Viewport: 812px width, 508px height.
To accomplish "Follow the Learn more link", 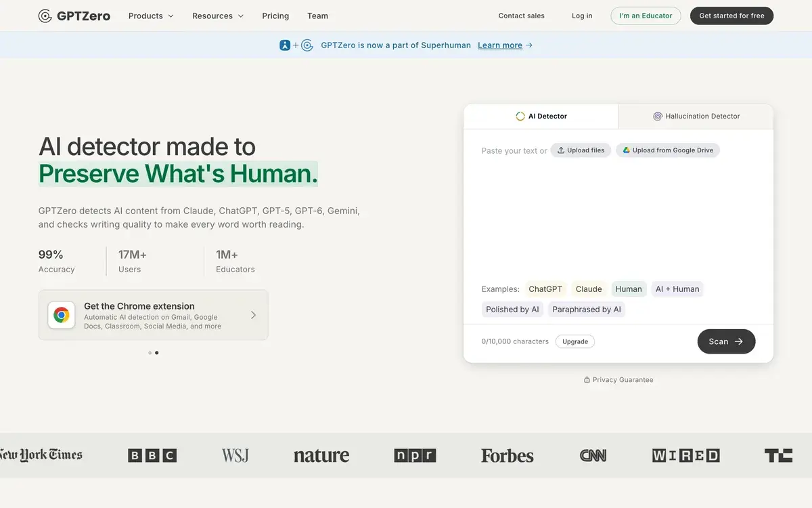I will tap(500, 45).
